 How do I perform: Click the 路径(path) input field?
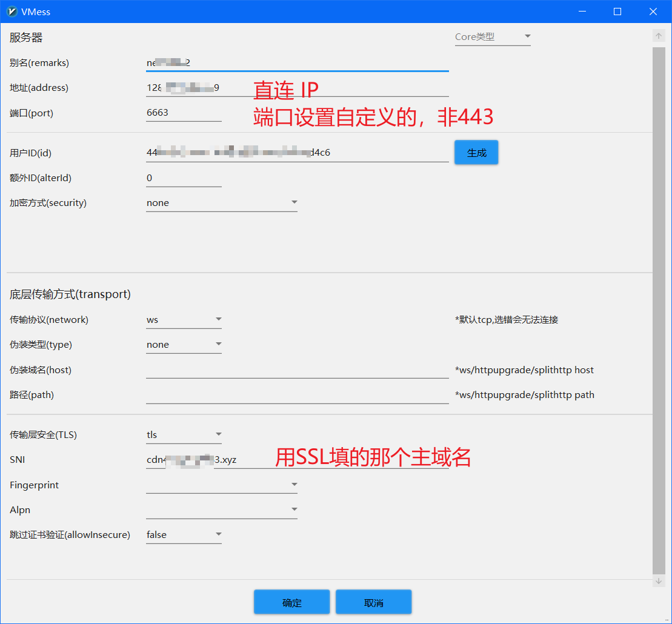[297, 395]
